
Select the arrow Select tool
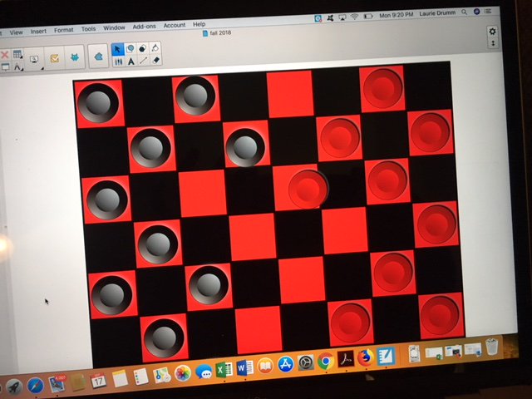117,50
